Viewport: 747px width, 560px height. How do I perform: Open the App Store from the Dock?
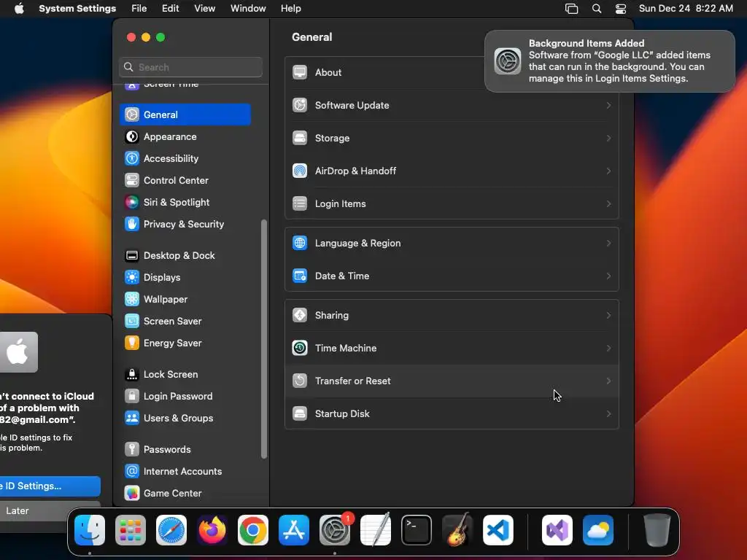pyautogui.click(x=294, y=530)
